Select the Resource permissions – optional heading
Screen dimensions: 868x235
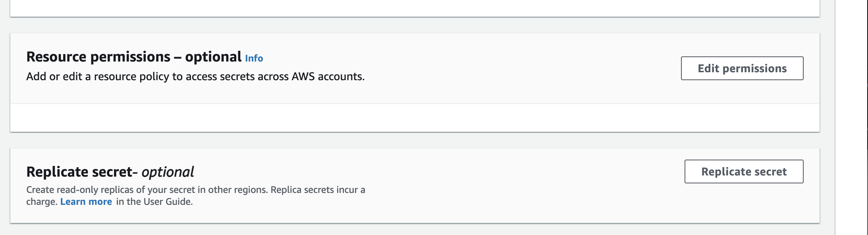(x=134, y=57)
